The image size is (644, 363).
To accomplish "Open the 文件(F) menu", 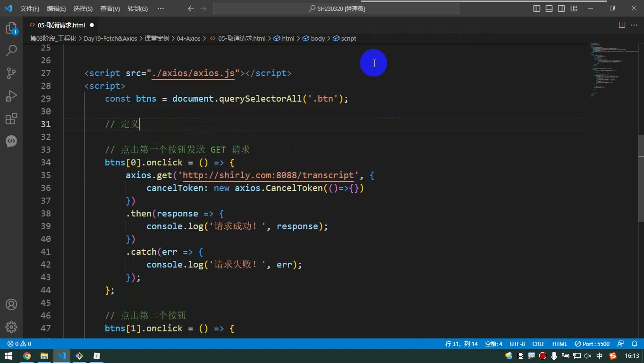I will coord(30,9).
